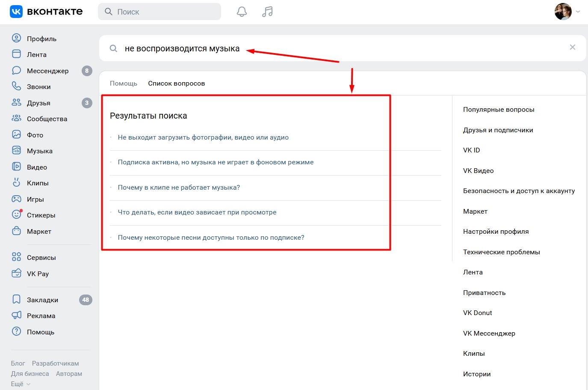Click the Блог footer link

[x=18, y=363]
